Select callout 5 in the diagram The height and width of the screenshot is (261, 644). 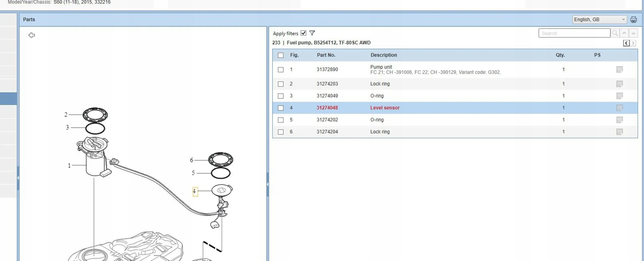pyautogui.click(x=193, y=173)
